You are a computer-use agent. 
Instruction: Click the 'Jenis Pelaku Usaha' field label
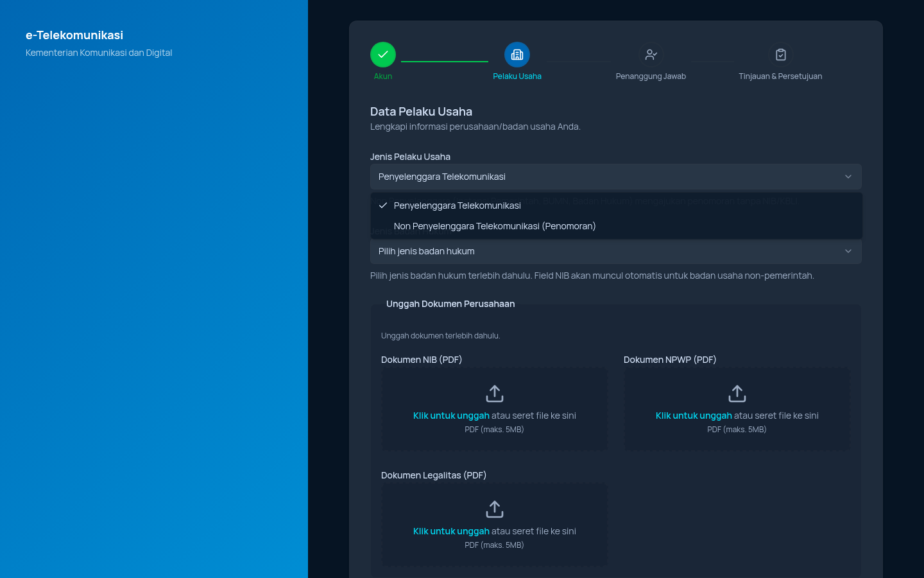tap(410, 157)
